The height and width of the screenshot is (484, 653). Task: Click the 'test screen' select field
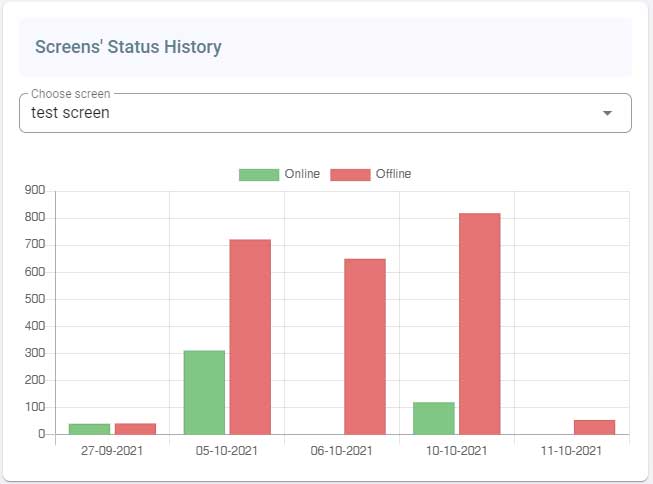pos(300,113)
